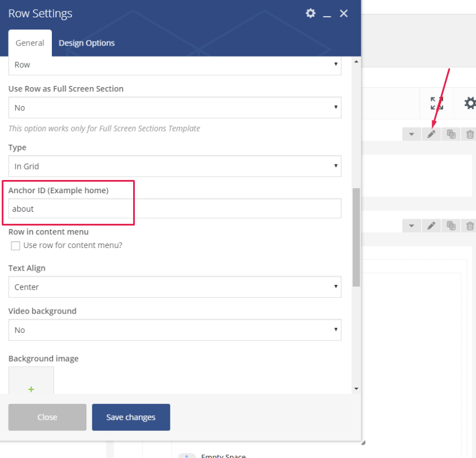Edit the second row via pencil icon
Viewport: 476px width, 458px height.
[x=431, y=226]
